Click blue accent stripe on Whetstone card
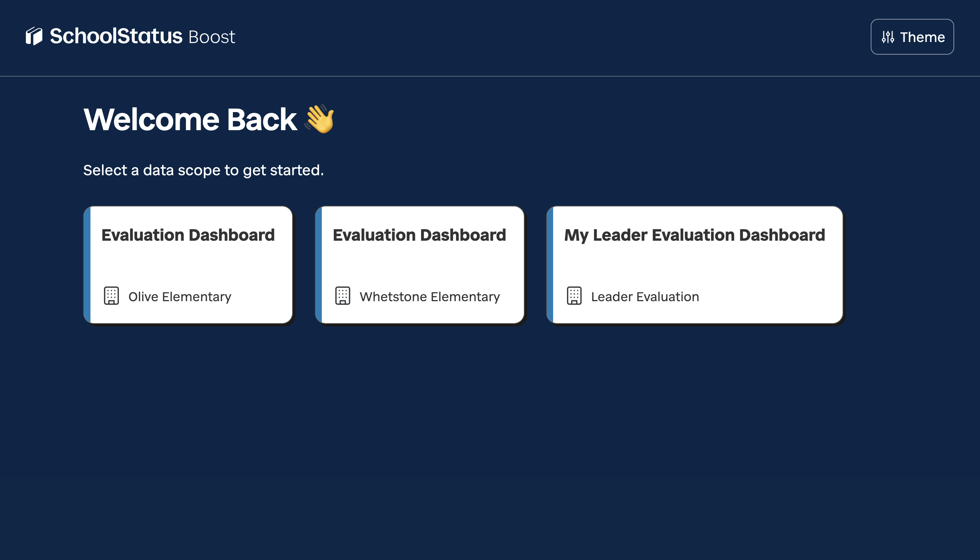This screenshot has height=560, width=980. [x=319, y=265]
